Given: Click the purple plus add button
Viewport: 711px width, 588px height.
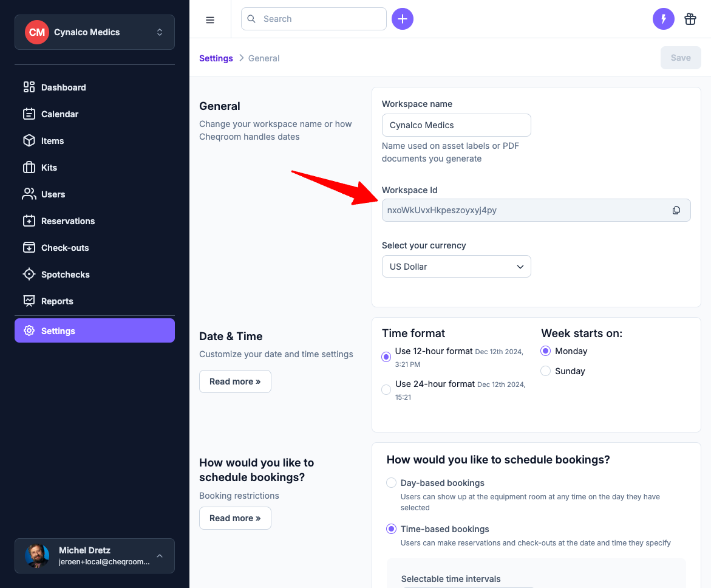Looking at the screenshot, I should point(402,19).
